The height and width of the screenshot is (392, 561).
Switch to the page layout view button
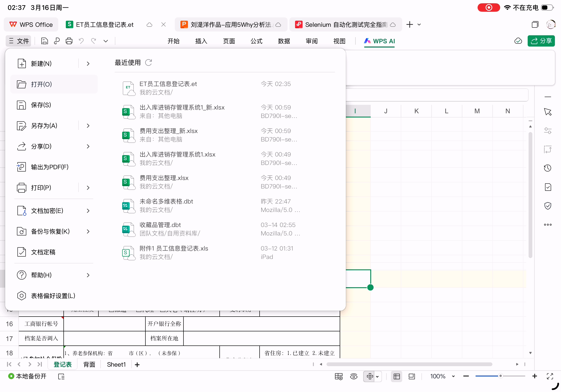coord(412,376)
